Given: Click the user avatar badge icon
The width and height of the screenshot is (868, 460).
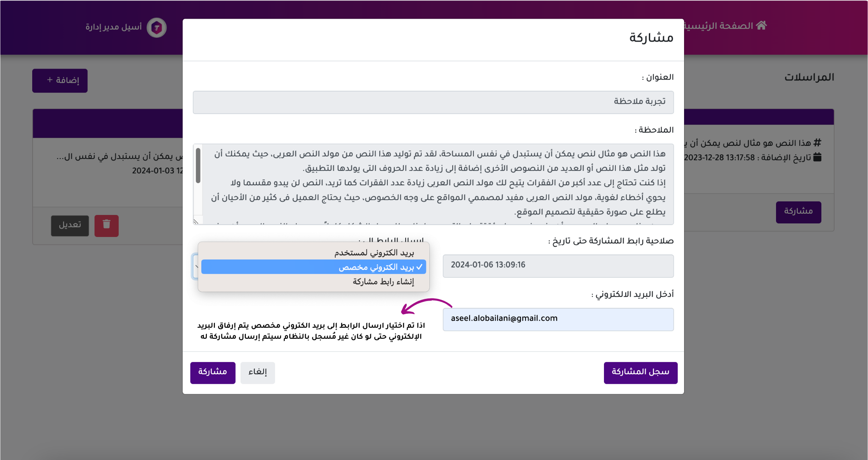Looking at the screenshot, I should click(x=156, y=28).
